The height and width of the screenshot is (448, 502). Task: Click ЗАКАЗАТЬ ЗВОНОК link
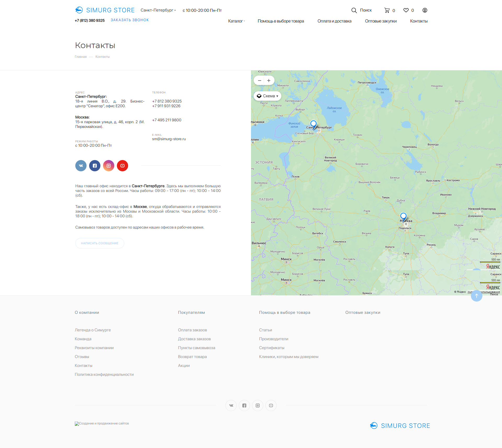point(130,20)
